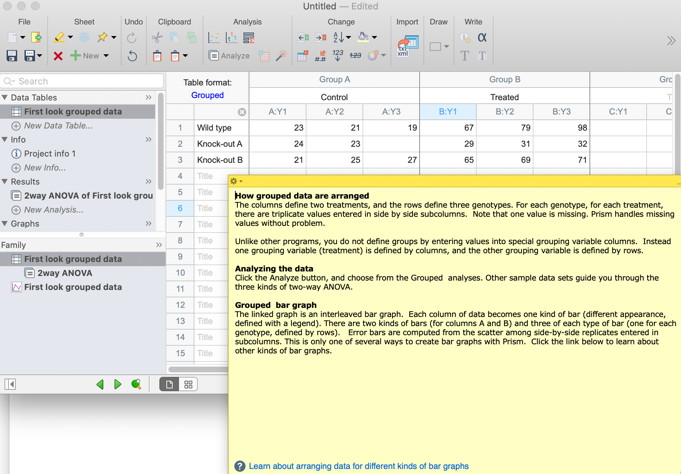Click the magic wand icon
The width and height of the screenshot is (681, 474).
click(x=281, y=56)
